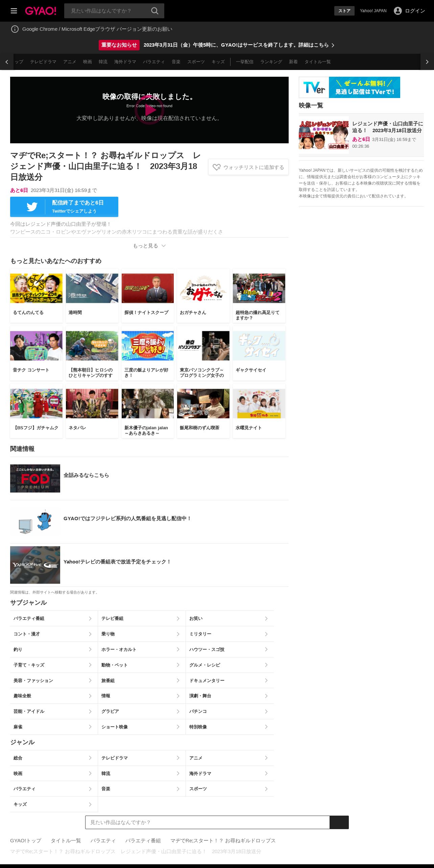The width and height of the screenshot is (434, 868).
Task: Select the 音楽 navigation tab
Action: coord(176,62)
